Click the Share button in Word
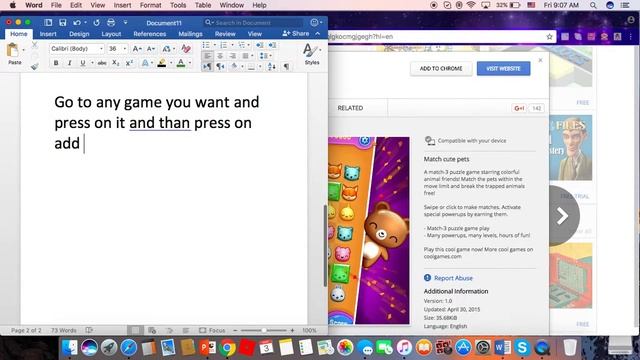 (296, 33)
